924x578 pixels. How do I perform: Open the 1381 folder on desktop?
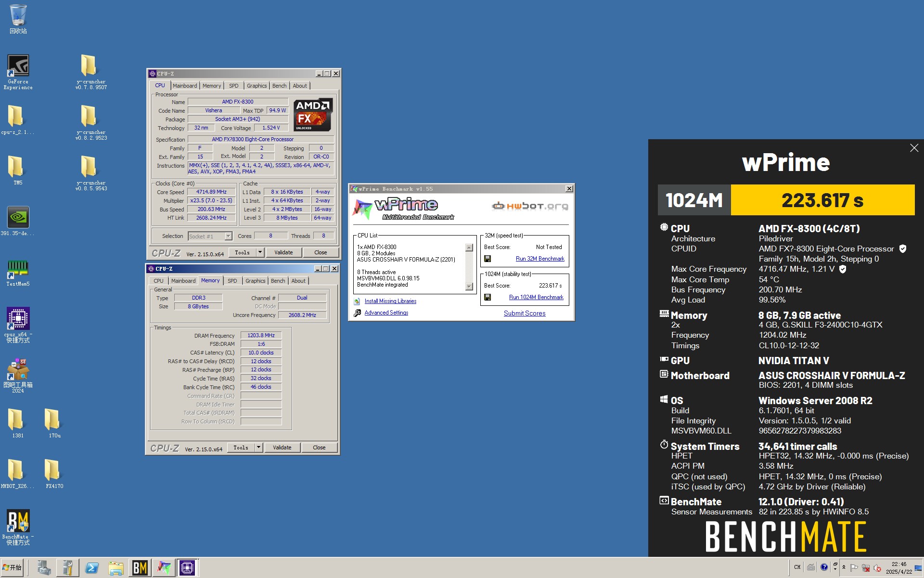click(x=18, y=423)
